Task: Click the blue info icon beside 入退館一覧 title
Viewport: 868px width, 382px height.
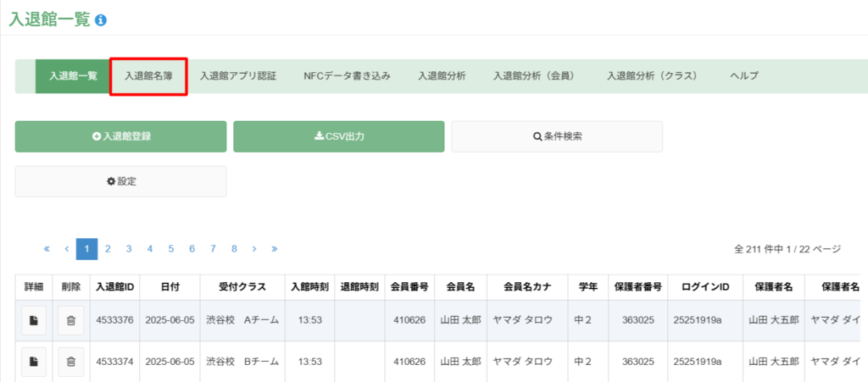Action: (101, 19)
